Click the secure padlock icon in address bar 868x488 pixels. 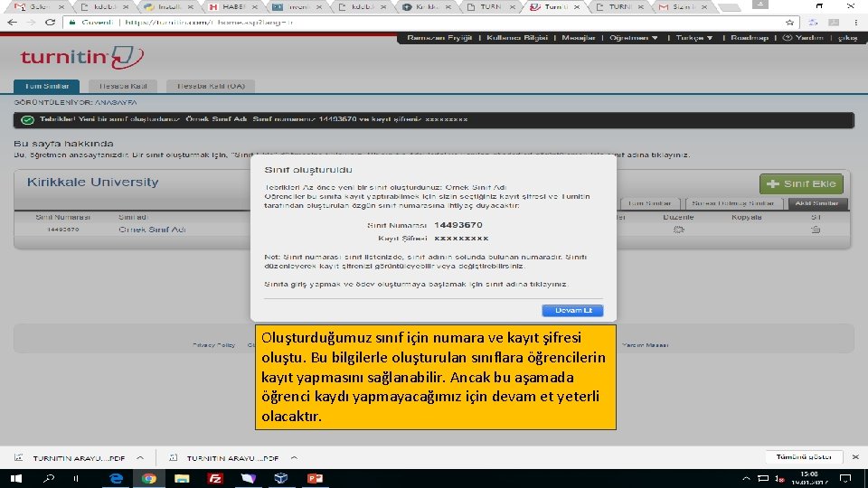tap(72, 22)
